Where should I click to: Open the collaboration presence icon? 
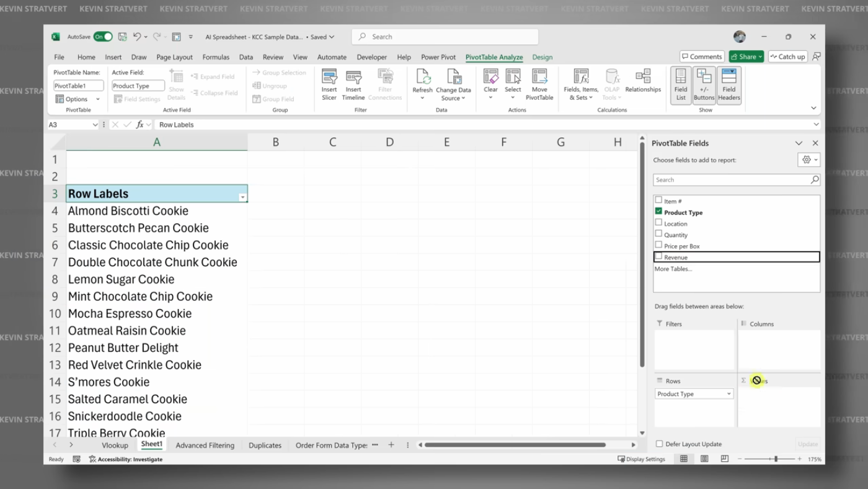tap(817, 56)
